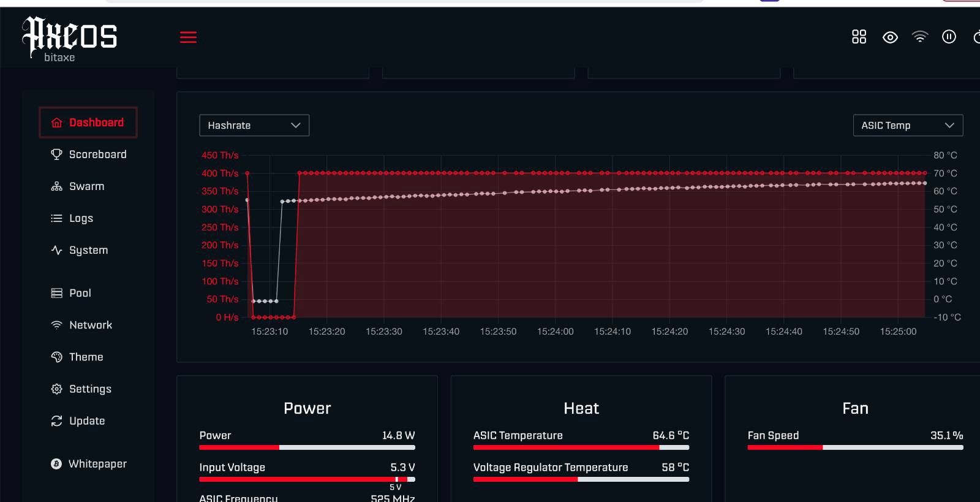
Task: Select Dashboard in the sidebar
Action: [x=88, y=123]
